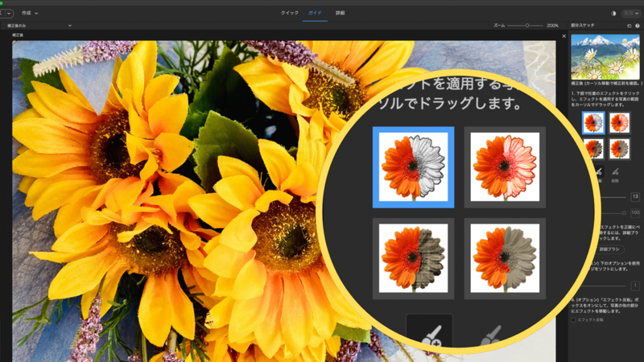
Task: Adjust the opacity slider handle near 100
Action: [624, 213]
